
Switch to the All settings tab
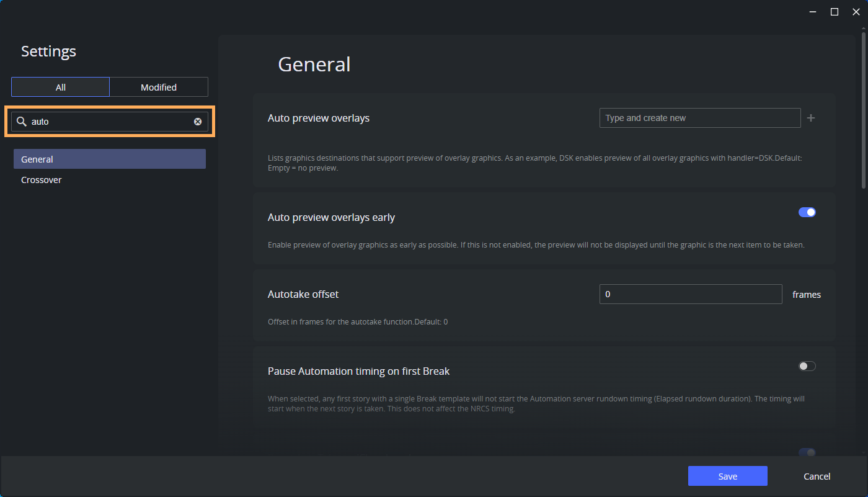pyautogui.click(x=60, y=87)
